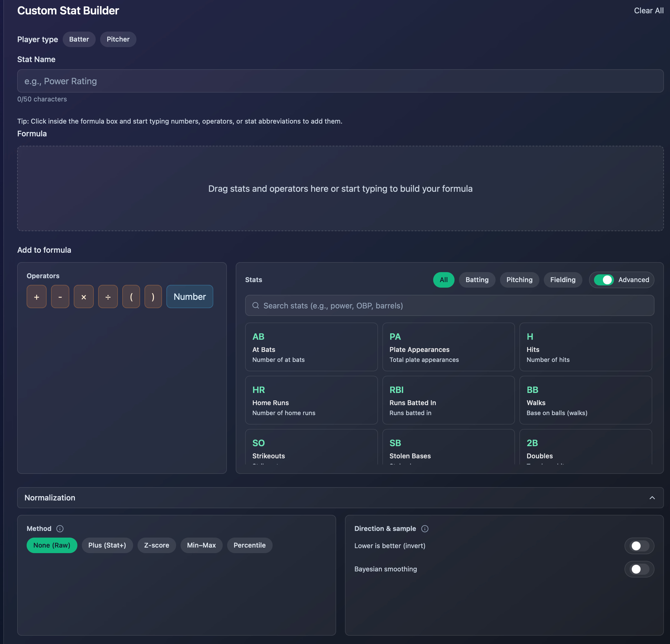Insert an open parenthesis

pos(131,297)
